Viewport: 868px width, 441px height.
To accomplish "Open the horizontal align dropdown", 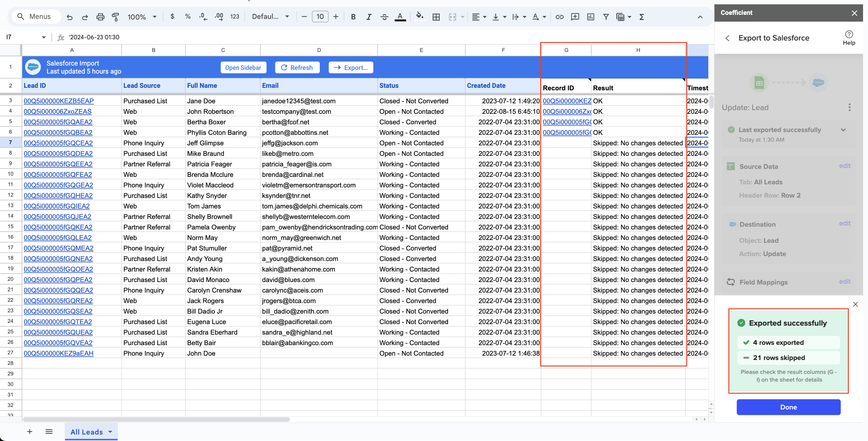I will tap(479, 16).
